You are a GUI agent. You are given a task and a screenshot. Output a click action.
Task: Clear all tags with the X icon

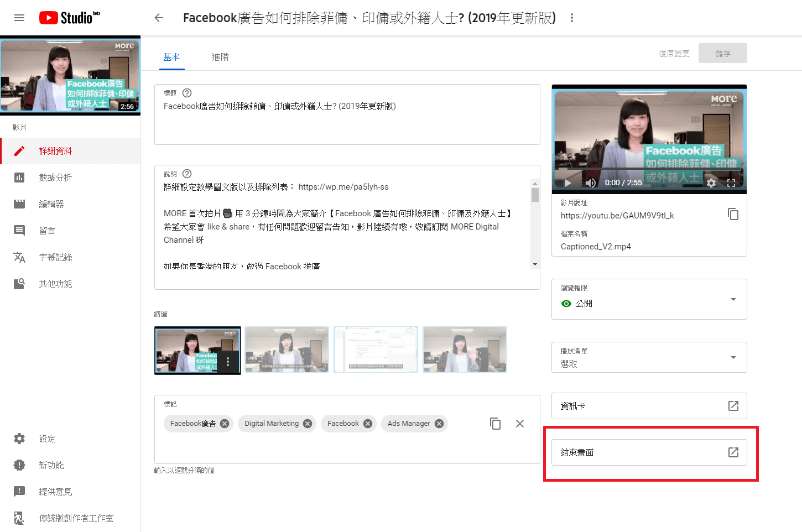tap(520, 424)
